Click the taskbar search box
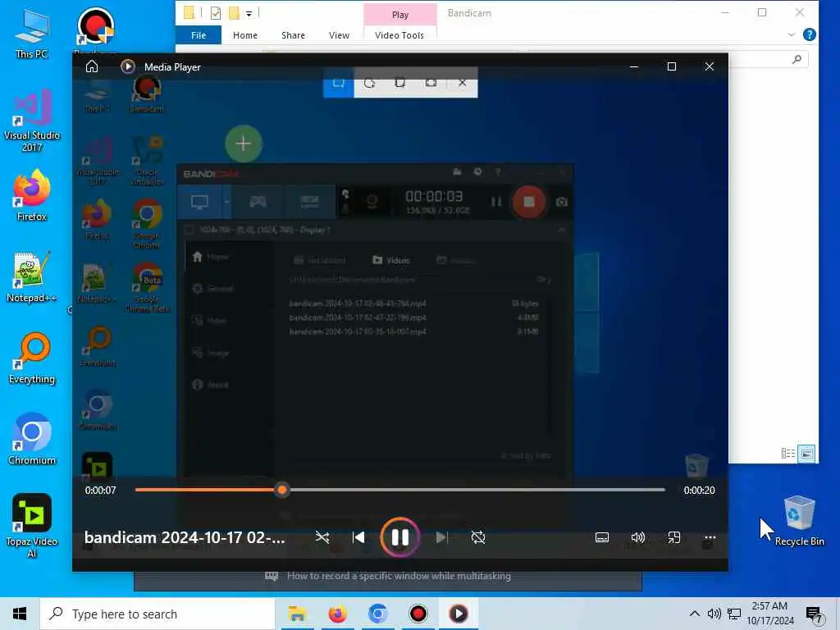Image resolution: width=840 pixels, height=630 pixels. click(157, 614)
